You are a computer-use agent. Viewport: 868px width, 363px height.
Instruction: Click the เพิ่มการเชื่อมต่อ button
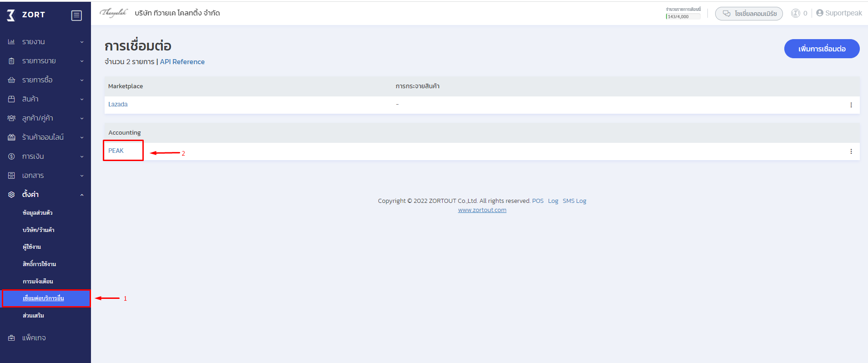pos(822,49)
